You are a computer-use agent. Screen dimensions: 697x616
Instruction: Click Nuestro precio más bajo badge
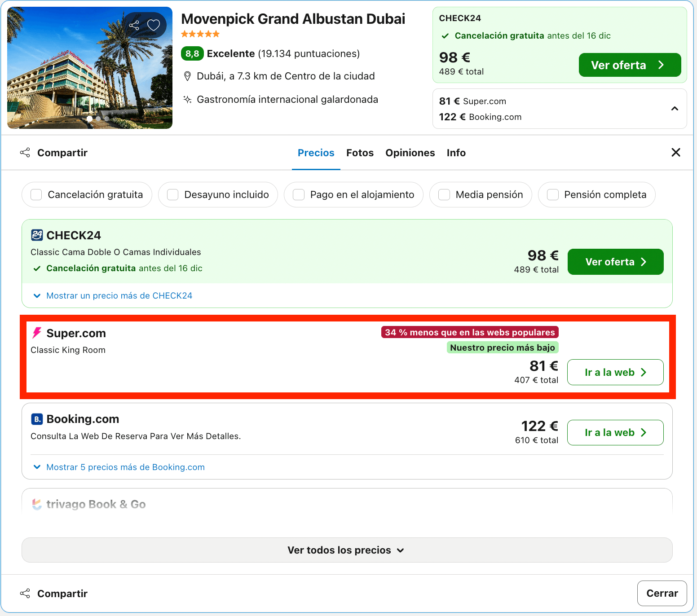tap(503, 348)
